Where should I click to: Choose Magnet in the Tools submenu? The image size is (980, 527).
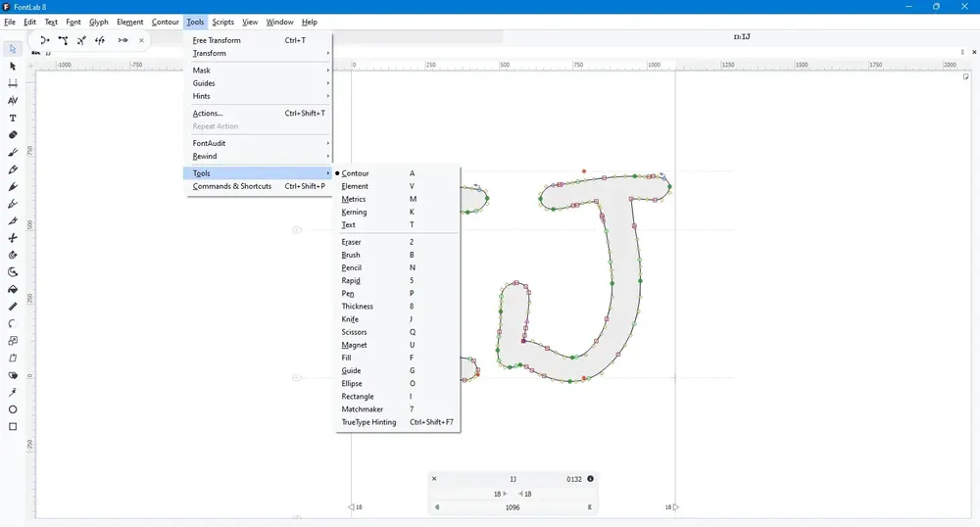coord(398,345)
